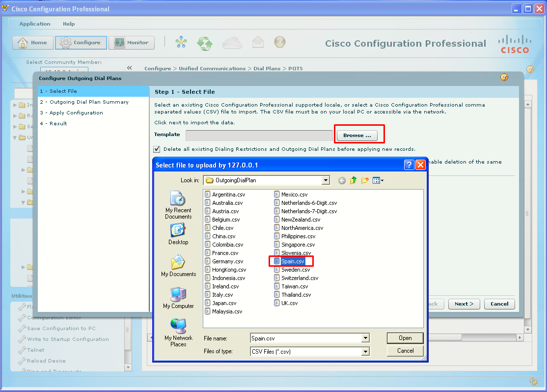Click the toolbar help question-mark icon
The image size is (547, 392).
(280, 42)
